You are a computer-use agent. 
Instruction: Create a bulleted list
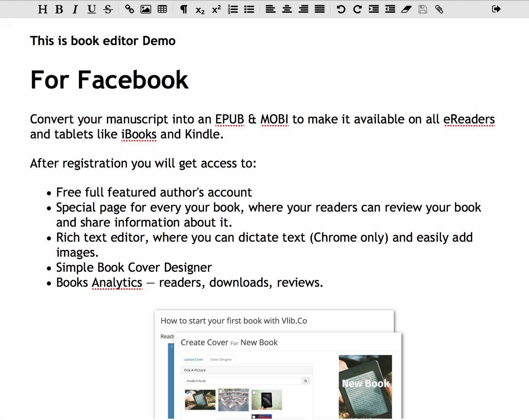click(249, 9)
